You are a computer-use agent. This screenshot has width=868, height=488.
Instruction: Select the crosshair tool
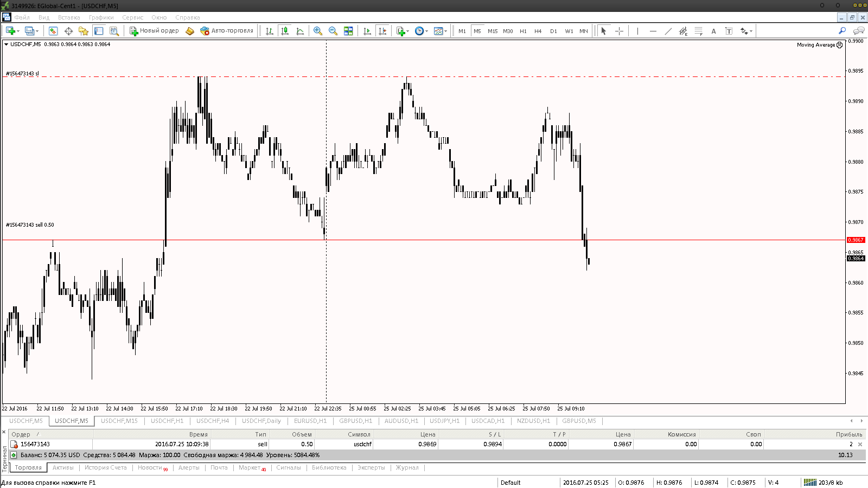click(x=619, y=31)
